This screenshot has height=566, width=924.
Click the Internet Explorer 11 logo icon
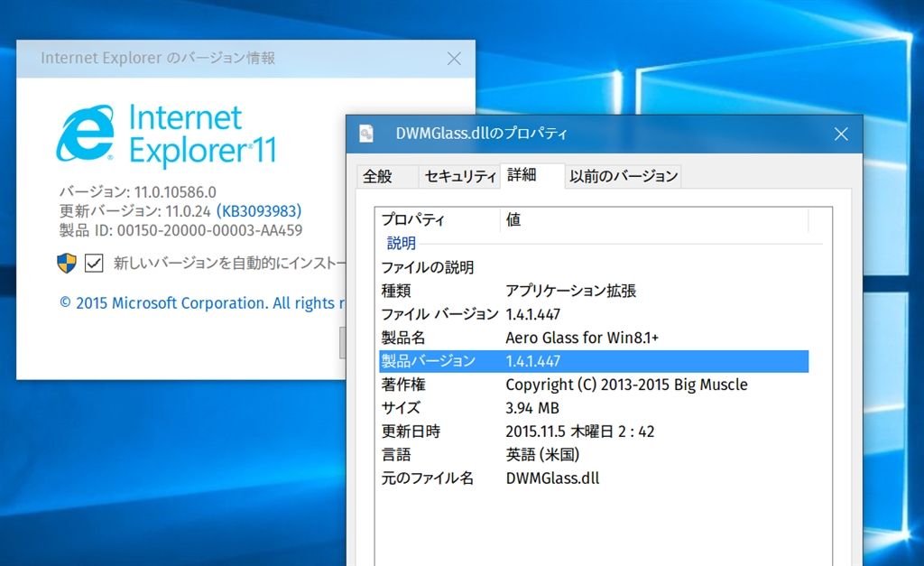point(86,134)
